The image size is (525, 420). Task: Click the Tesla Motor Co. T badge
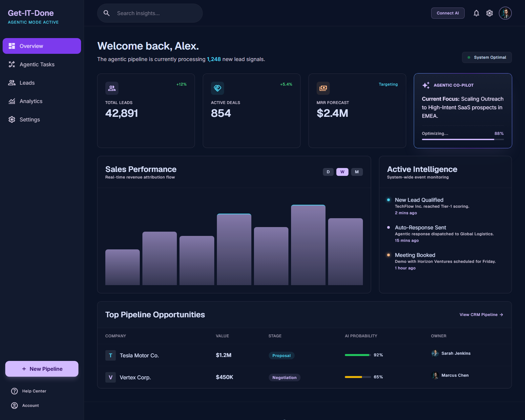[x=111, y=355]
